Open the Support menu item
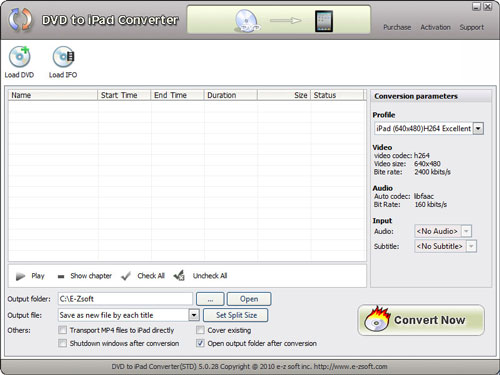 pyautogui.click(x=472, y=27)
